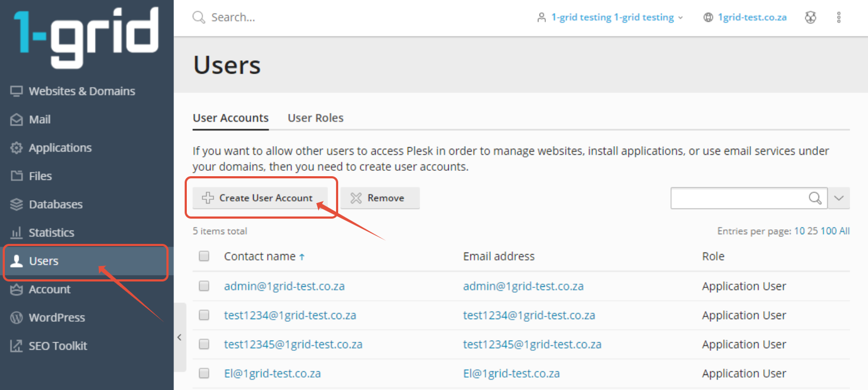This screenshot has height=390, width=868.
Task: Show 100 entries per page
Action: (x=828, y=231)
